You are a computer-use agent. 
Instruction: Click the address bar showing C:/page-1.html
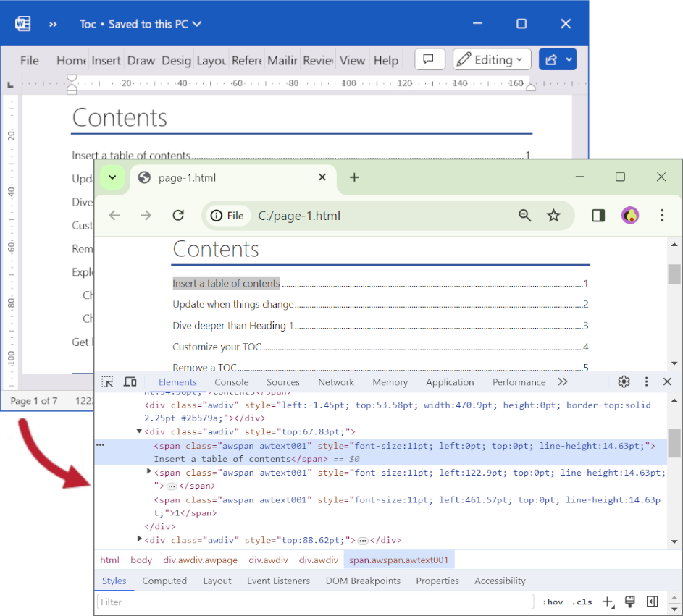coord(299,216)
